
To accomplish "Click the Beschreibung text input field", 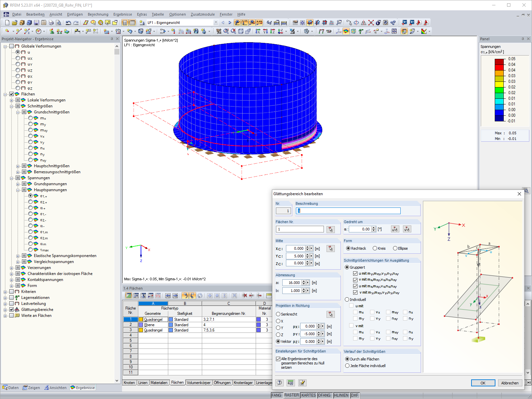I will [x=348, y=211].
